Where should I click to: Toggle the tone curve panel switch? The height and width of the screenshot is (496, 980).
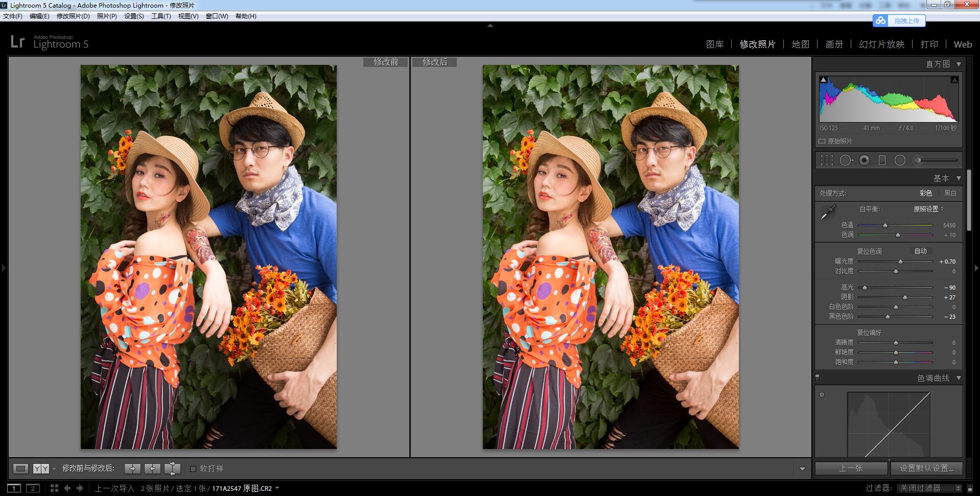coord(818,378)
